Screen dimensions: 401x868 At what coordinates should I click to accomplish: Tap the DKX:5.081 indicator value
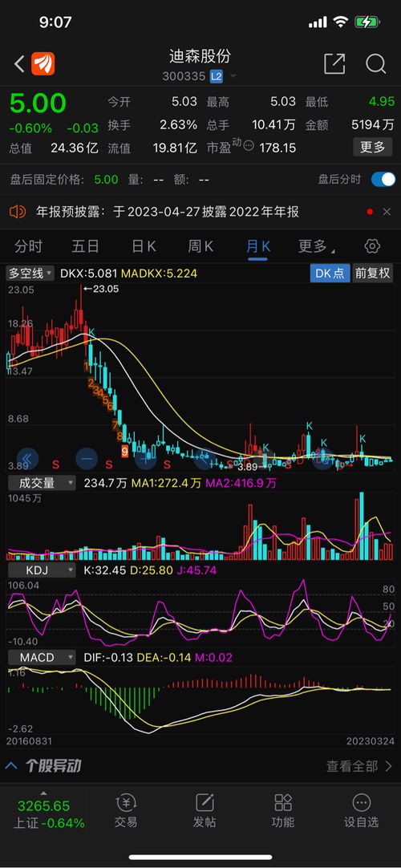coord(89,273)
